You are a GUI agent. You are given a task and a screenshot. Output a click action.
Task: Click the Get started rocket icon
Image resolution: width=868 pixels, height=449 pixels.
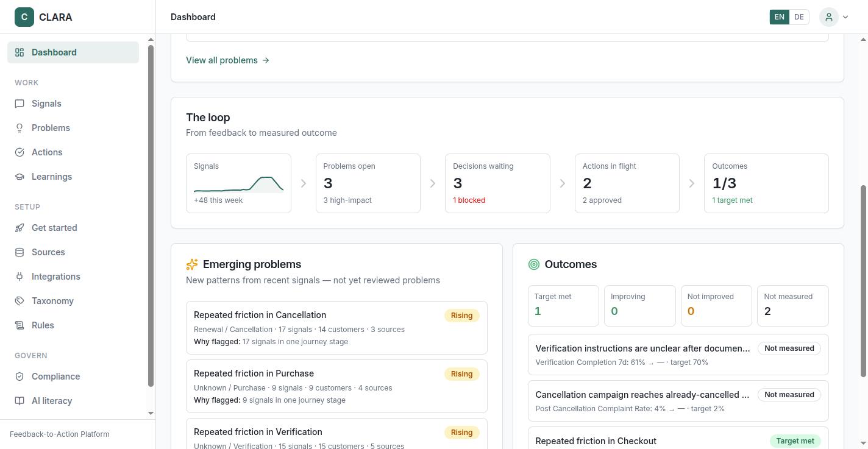(20, 228)
